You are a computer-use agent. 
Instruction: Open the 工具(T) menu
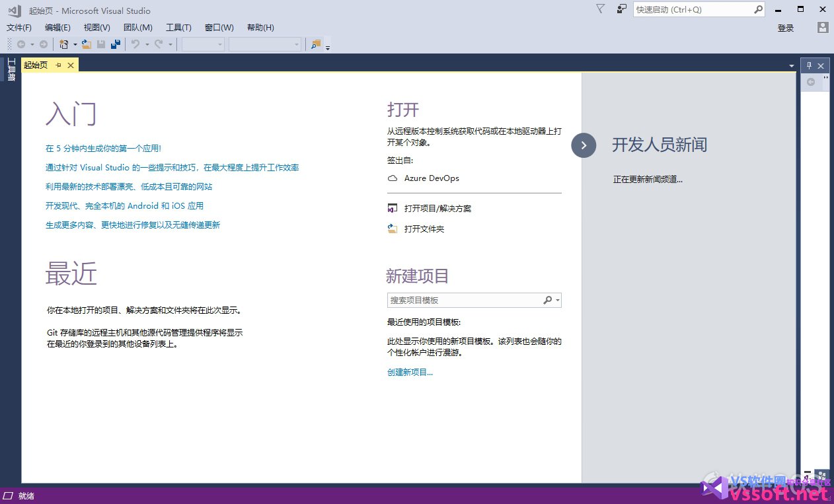pos(178,28)
